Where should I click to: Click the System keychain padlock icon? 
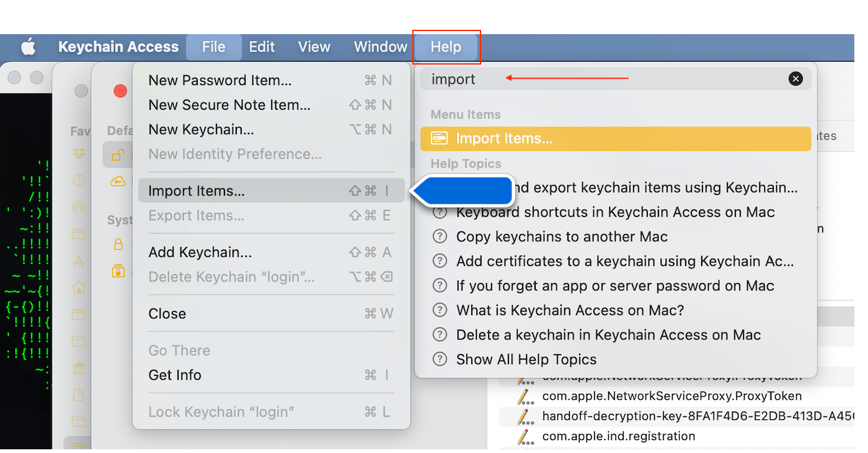(x=118, y=244)
